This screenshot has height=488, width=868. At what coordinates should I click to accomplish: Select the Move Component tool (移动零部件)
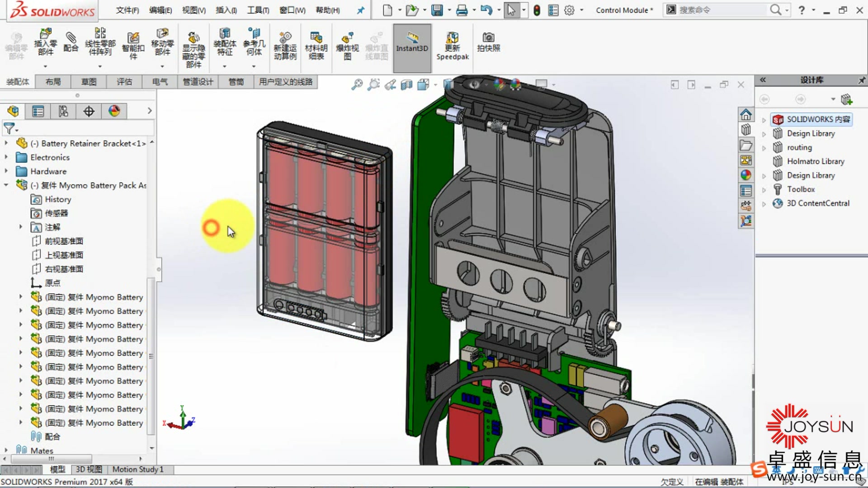pyautogui.click(x=162, y=42)
